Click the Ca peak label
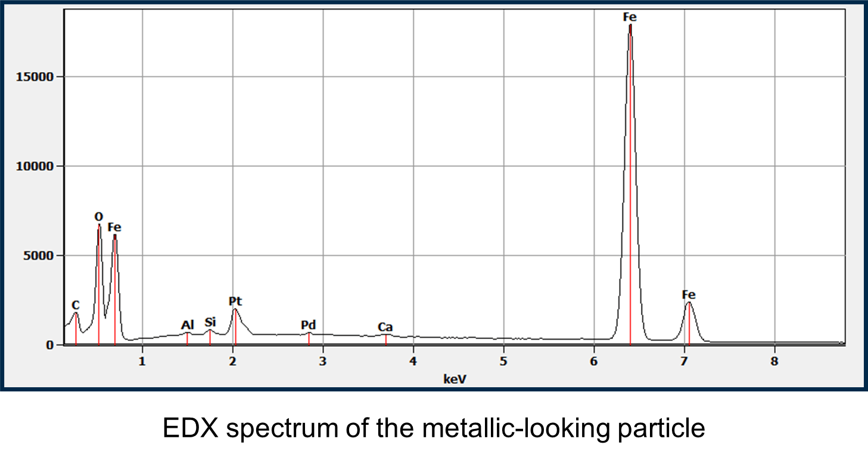The image size is (868, 451). click(x=386, y=327)
